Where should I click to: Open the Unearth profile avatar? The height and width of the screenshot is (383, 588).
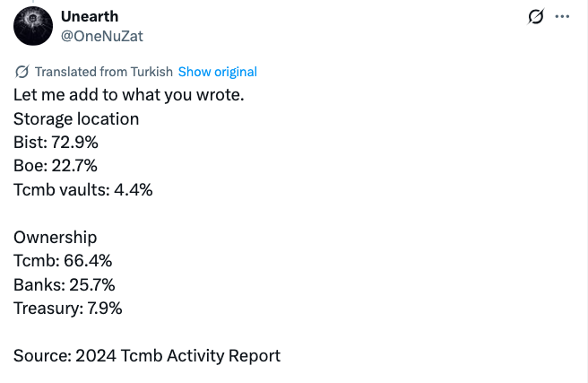pos(32,26)
